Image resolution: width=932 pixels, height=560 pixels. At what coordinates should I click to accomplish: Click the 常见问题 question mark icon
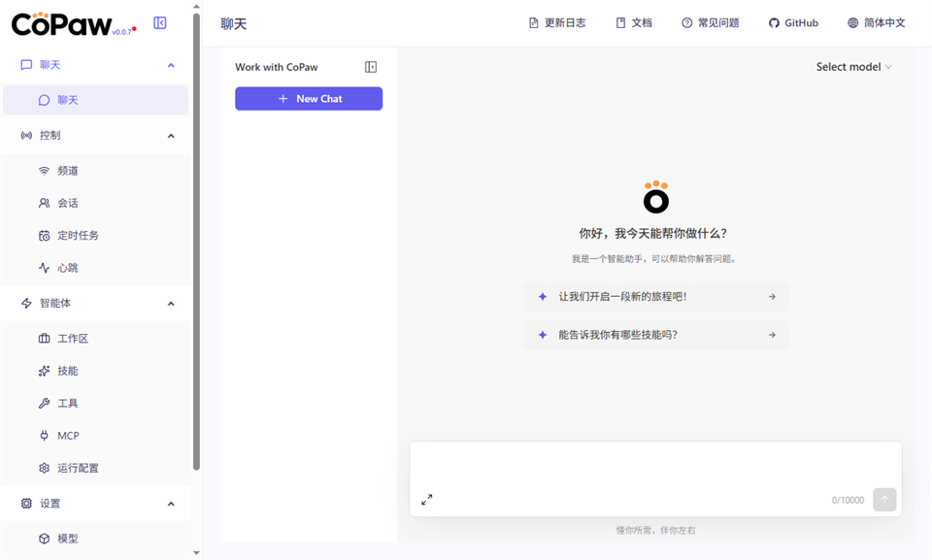pos(686,22)
